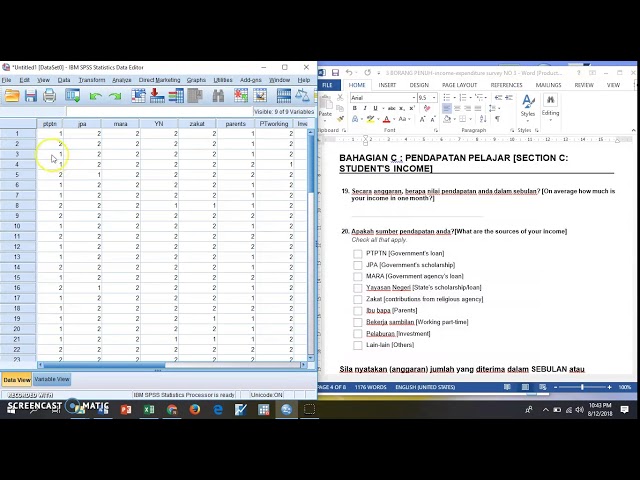Toggle Italic in Word ribbon
Viewport: 640px width, 480px height.
pyautogui.click(x=365, y=108)
